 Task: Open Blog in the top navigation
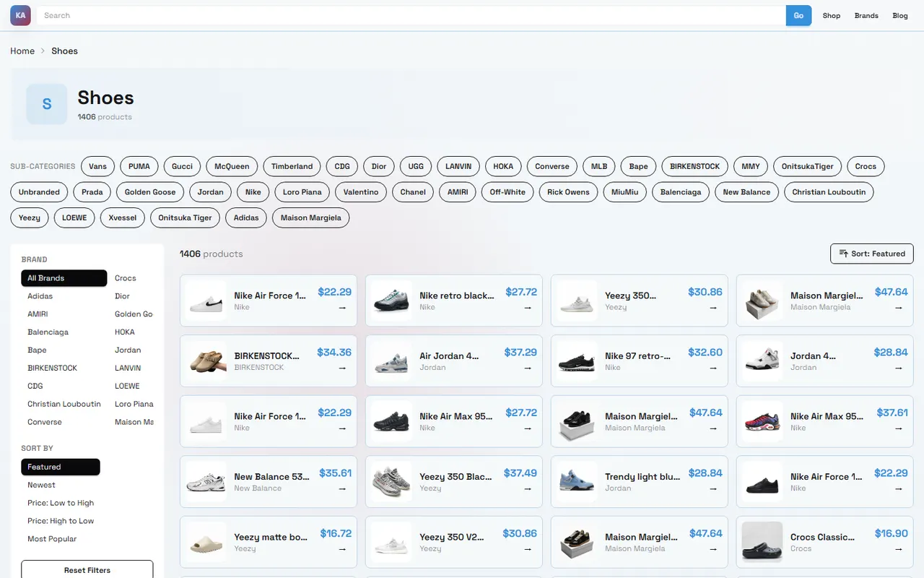click(x=900, y=15)
